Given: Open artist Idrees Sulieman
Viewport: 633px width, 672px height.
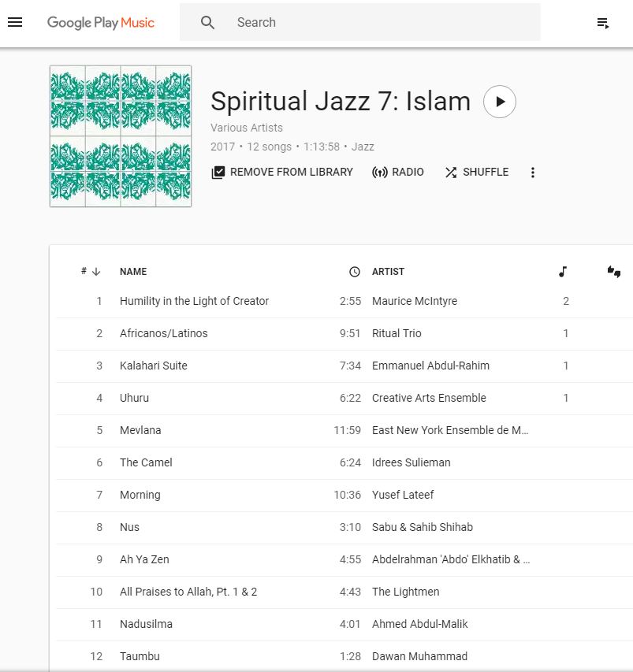Looking at the screenshot, I should click(411, 462).
